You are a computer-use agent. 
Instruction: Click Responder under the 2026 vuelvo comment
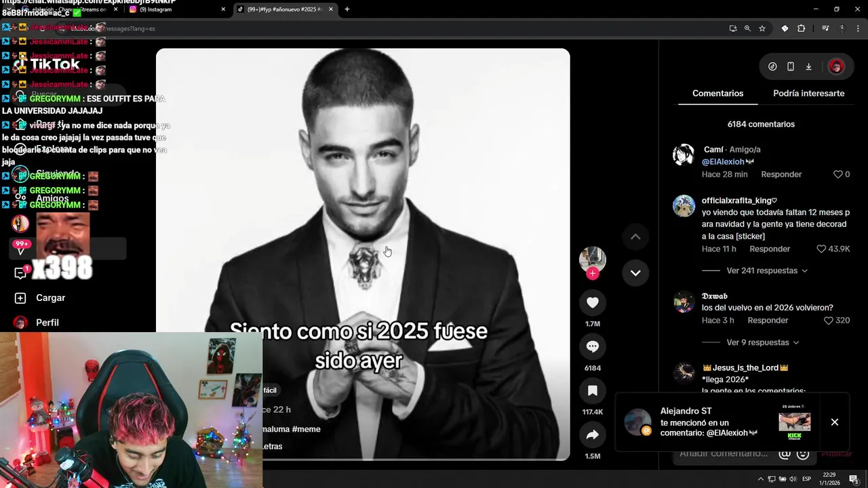pyautogui.click(x=768, y=321)
